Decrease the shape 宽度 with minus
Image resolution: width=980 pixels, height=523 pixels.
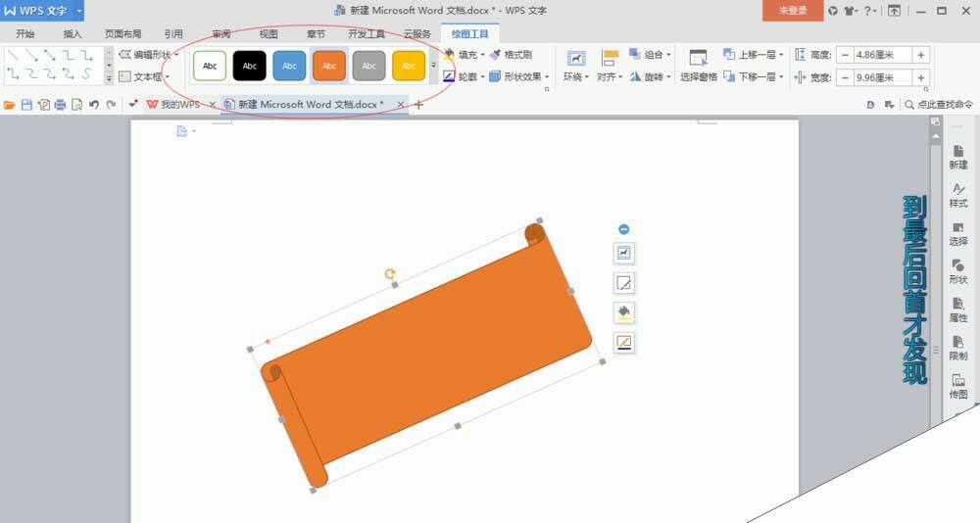tap(845, 77)
